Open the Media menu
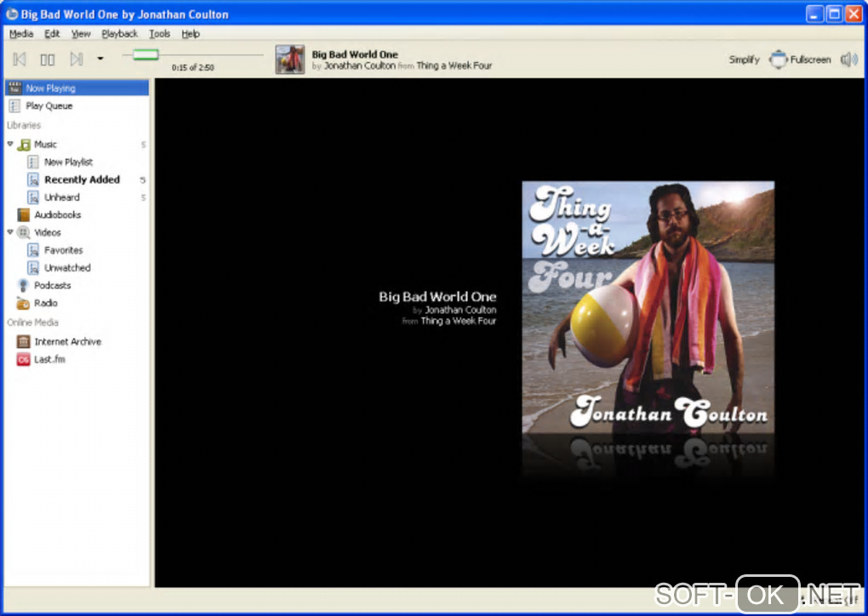Screen dimensions: 868x616 tap(21, 34)
